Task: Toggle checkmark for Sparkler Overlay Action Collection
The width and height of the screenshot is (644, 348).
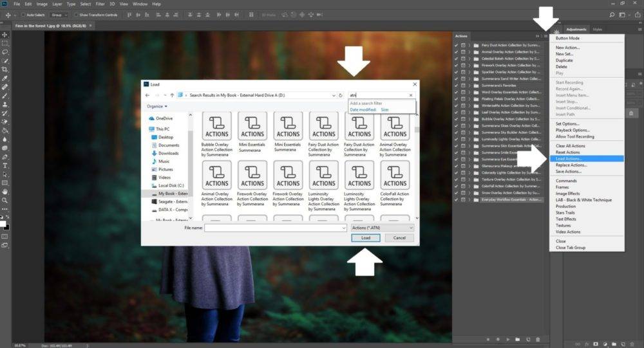Action: (x=457, y=72)
